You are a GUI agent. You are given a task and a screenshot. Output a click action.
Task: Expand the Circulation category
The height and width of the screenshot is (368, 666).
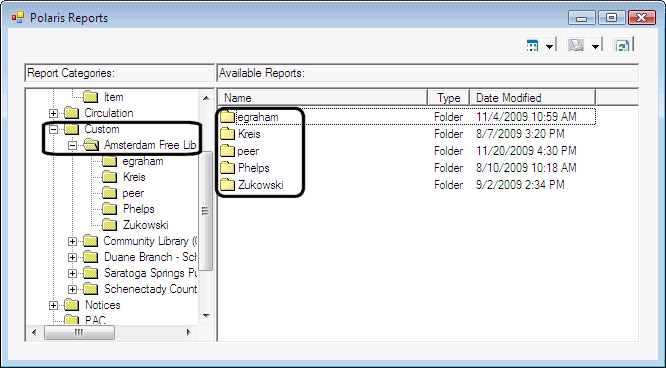click(54, 113)
